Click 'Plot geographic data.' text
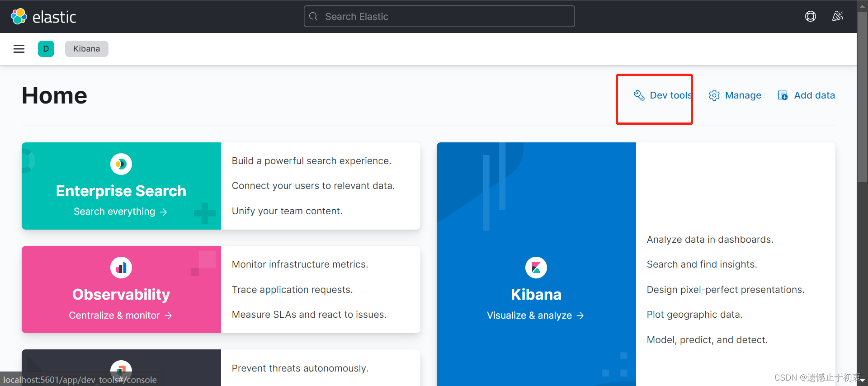This screenshot has width=868, height=386. point(694,315)
